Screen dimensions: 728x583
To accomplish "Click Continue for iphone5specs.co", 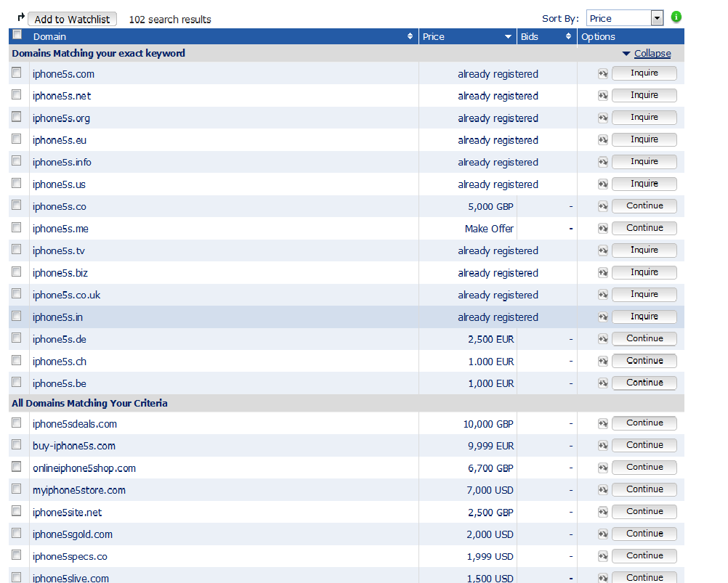I will (x=644, y=555).
